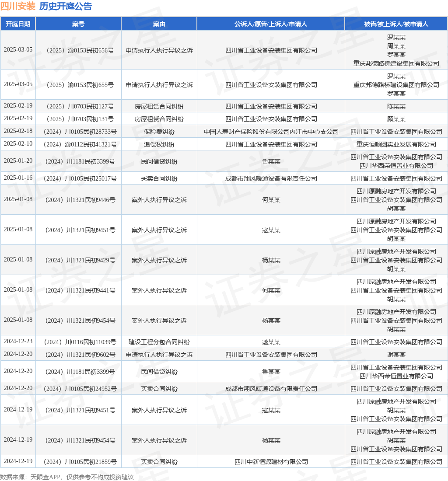Click defendant 谢某某
This screenshot has width=448, height=481.
pos(396,355)
